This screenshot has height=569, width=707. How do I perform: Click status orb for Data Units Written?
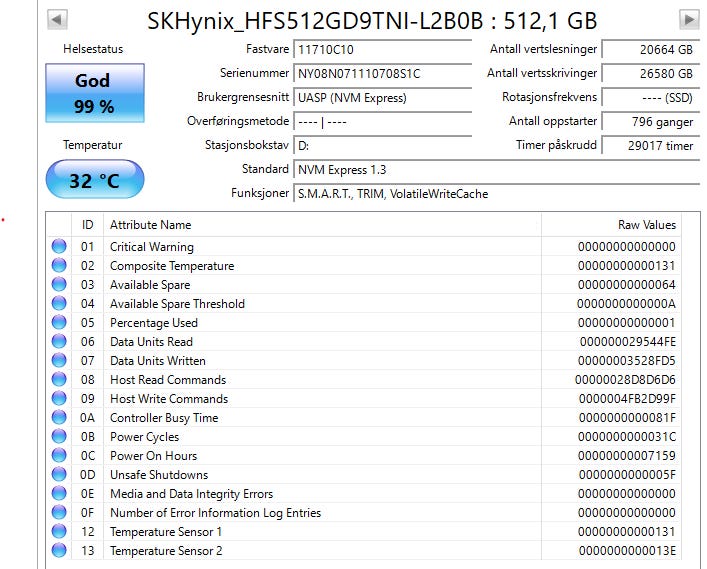59,360
